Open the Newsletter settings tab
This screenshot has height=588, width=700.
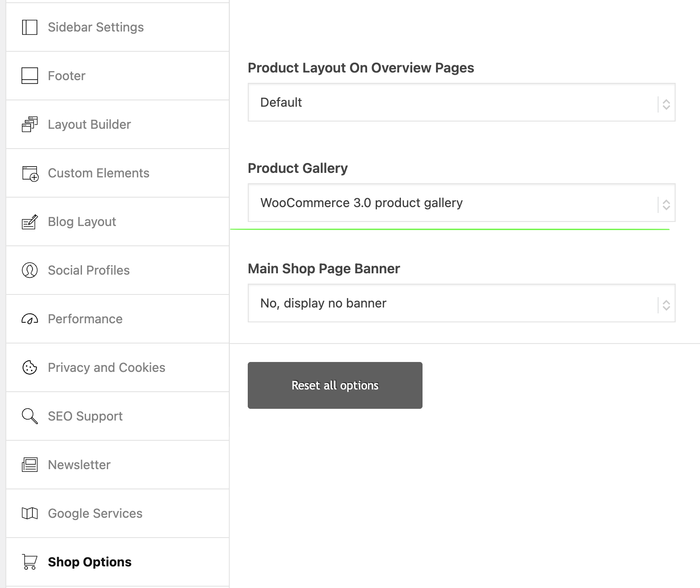(x=79, y=465)
